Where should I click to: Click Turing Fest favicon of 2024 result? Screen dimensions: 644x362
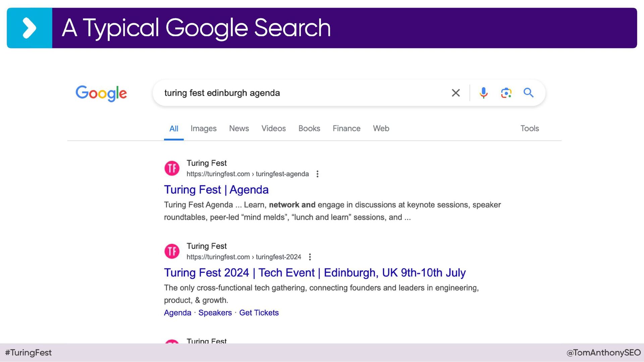pos(172,251)
